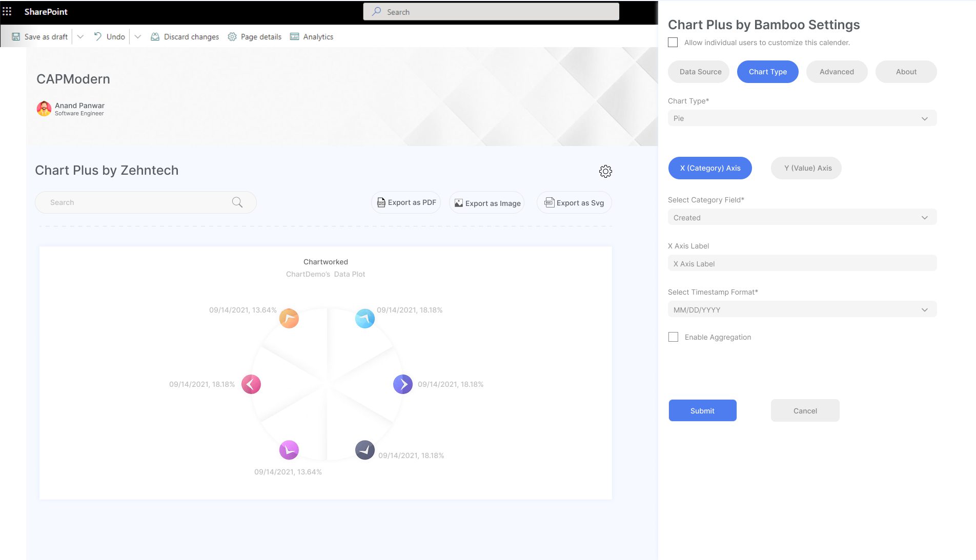Click the Submit button

click(x=702, y=411)
